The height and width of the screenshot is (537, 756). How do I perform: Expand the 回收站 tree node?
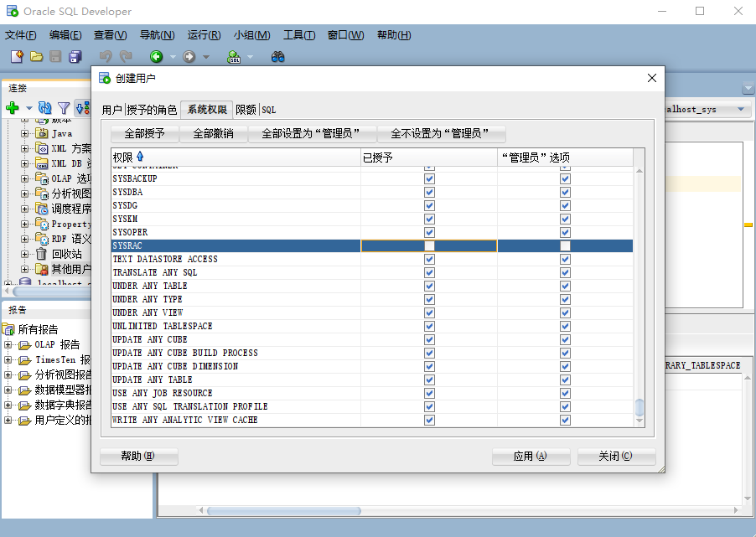(x=24, y=254)
